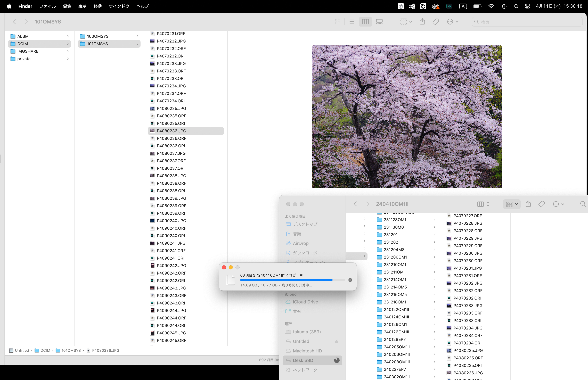This screenshot has height=380, width=588.
Task: Select gallery view in the Finder toolbar
Action: click(x=379, y=21)
